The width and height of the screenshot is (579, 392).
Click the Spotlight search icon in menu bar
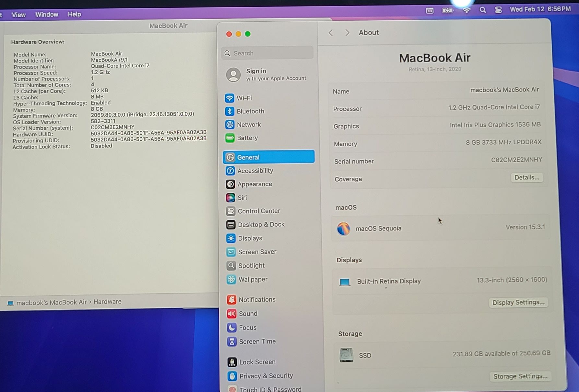tap(482, 10)
